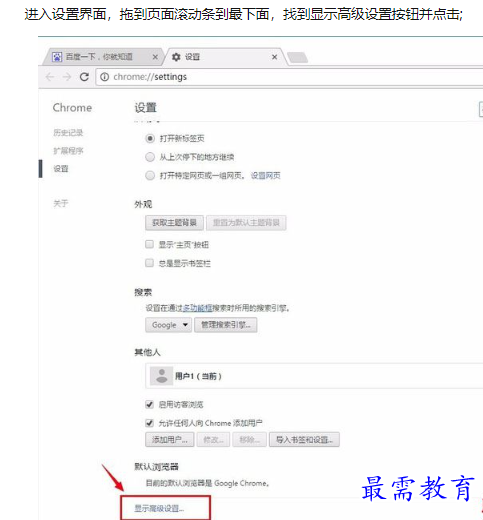Viewport: 483px width, 520px height.
Task: Click the chrome://settings address bar
Action: (x=289, y=77)
